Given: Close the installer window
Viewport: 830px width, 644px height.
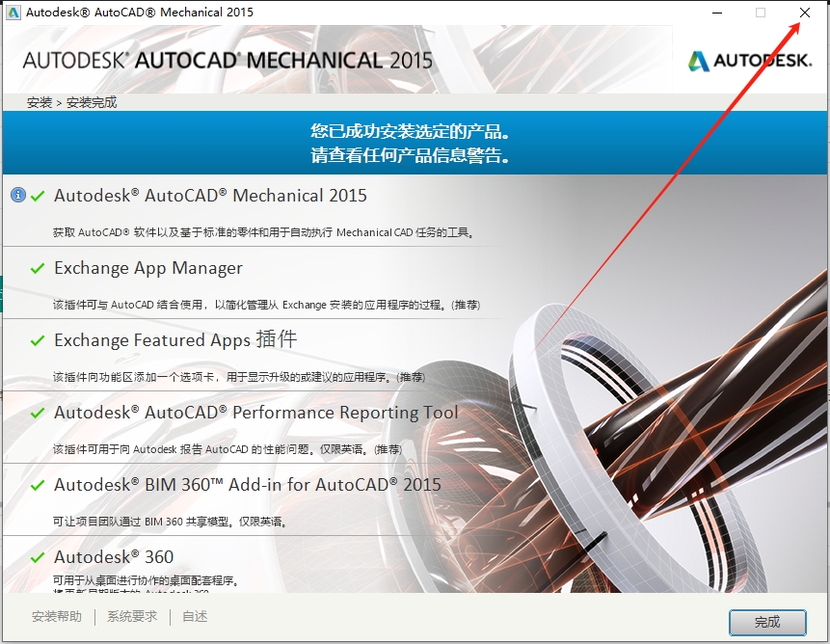Looking at the screenshot, I should pyautogui.click(x=805, y=13).
